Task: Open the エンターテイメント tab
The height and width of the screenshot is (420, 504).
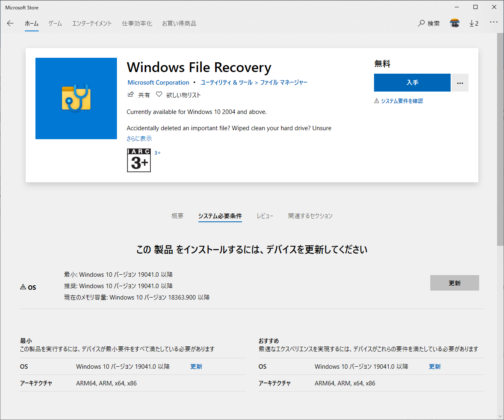Action: click(92, 23)
